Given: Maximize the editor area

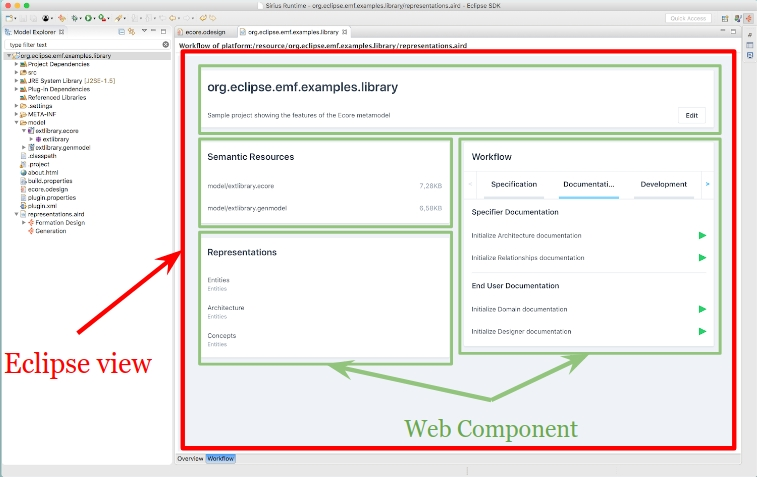Looking at the screenshot, I should pyautogui.click(x=733, y=31).
